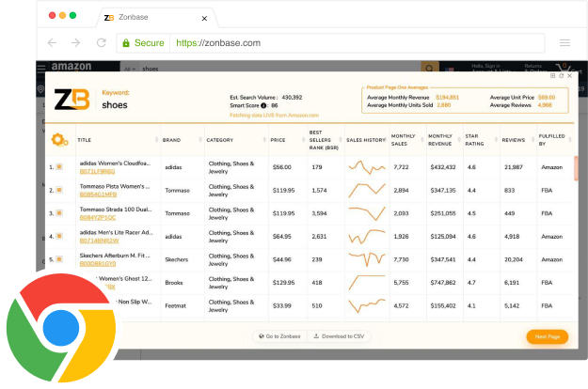Click the results table vertical scrollbar thumb
The image size is (588, 389).
pyautogui.click(x=576, y=168)
